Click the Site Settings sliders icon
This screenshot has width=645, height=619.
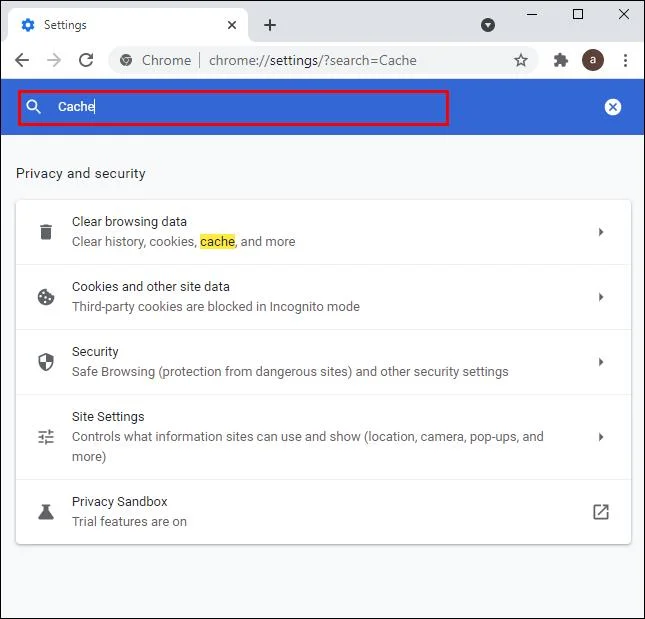(46, 437)
